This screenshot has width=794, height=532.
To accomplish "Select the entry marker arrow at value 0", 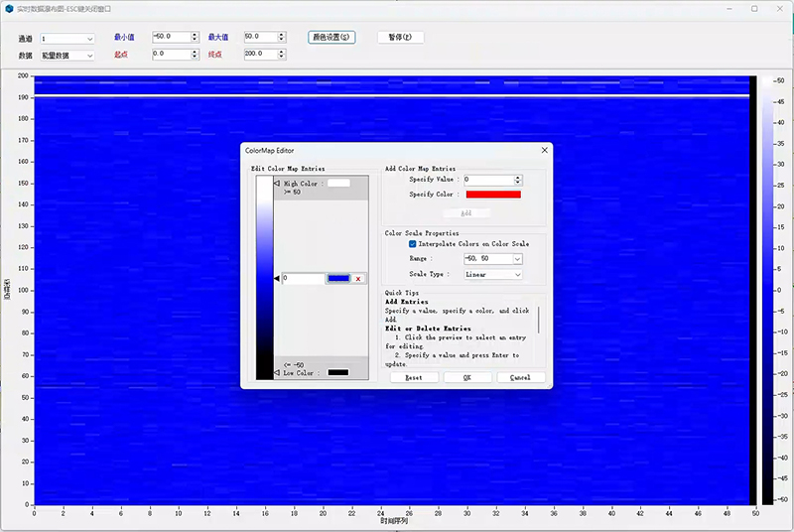I will tap(277, 279).
